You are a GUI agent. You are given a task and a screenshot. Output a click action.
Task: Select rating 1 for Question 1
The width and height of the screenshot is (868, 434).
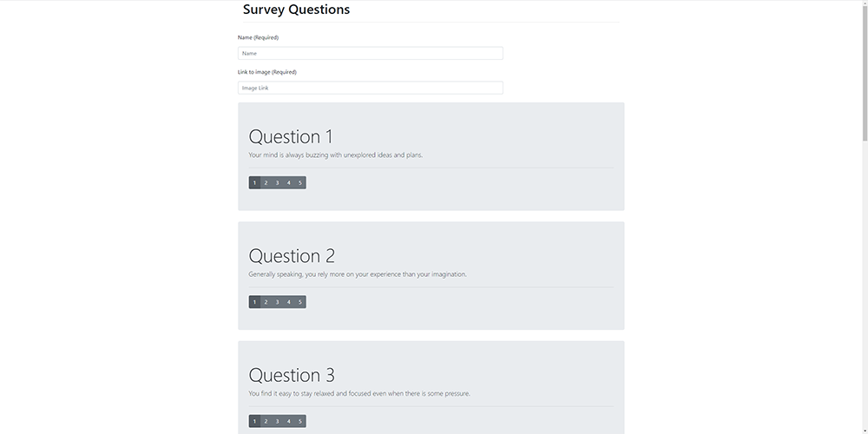click(254, 182)
